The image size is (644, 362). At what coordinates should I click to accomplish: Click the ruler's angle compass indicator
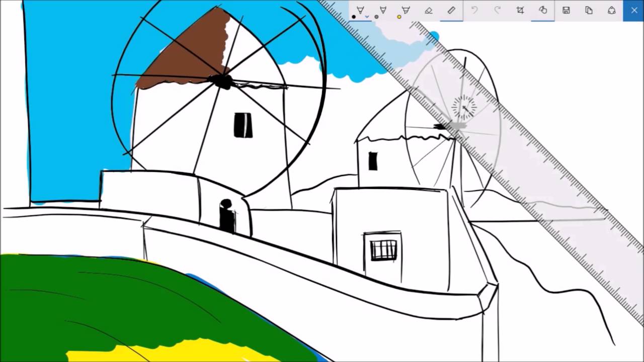464,107
